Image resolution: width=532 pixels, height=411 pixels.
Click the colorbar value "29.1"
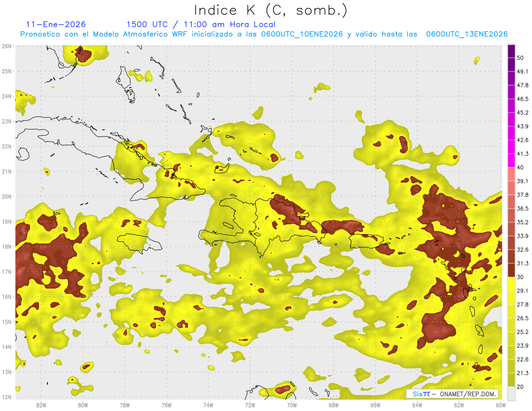click(522, 290)
